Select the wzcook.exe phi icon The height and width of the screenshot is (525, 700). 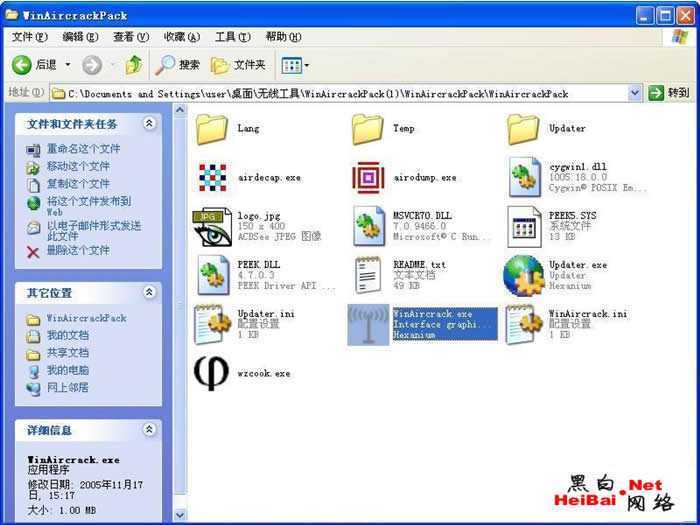[211, 373]
